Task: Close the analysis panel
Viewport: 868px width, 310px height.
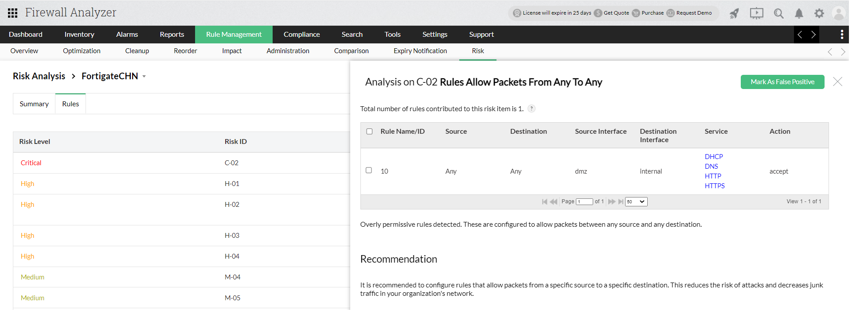Action: point(837,81)
